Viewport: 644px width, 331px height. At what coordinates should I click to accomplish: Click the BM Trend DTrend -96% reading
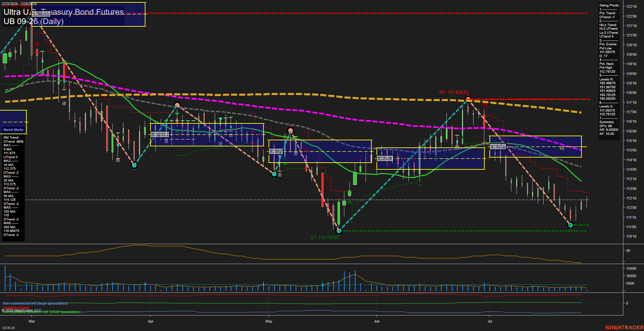pos(14,142)
